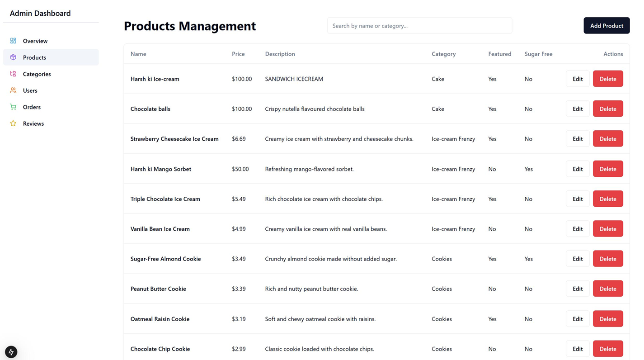
Task: Click the $50.00 price cell
Action: pyautogui.click(x=240, y=169)
